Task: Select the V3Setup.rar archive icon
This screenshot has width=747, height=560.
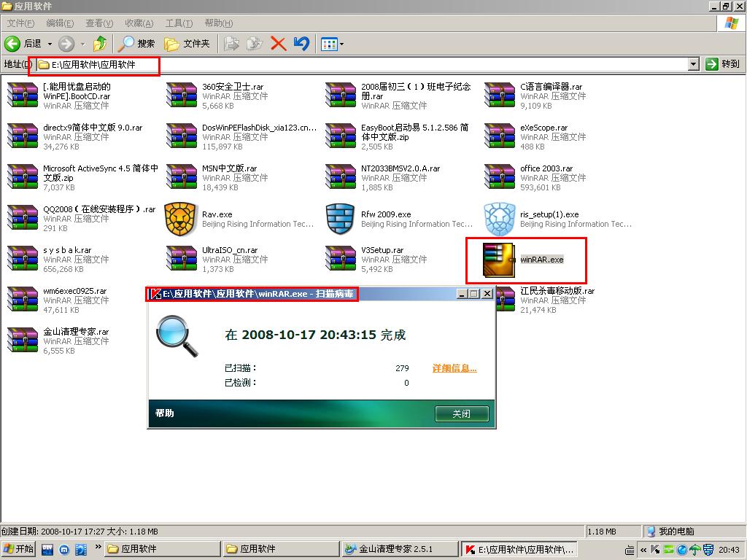Action: [341, 259]
